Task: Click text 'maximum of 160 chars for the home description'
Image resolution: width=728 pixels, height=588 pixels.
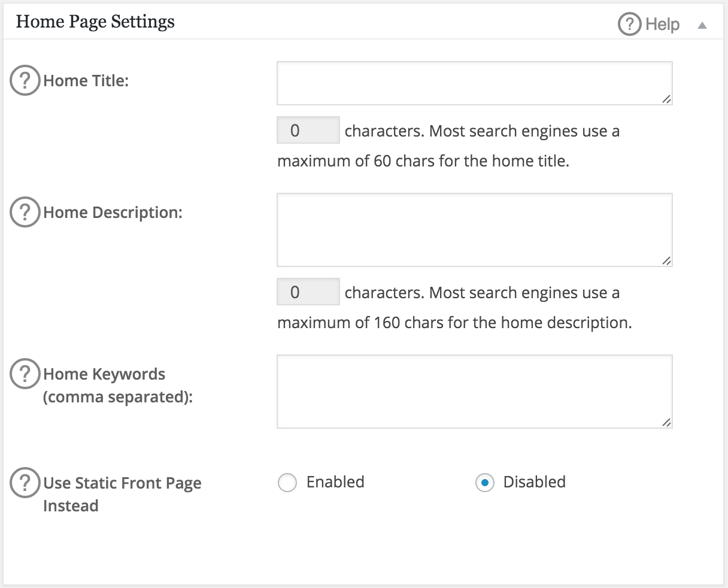Action: coord(454,323)
